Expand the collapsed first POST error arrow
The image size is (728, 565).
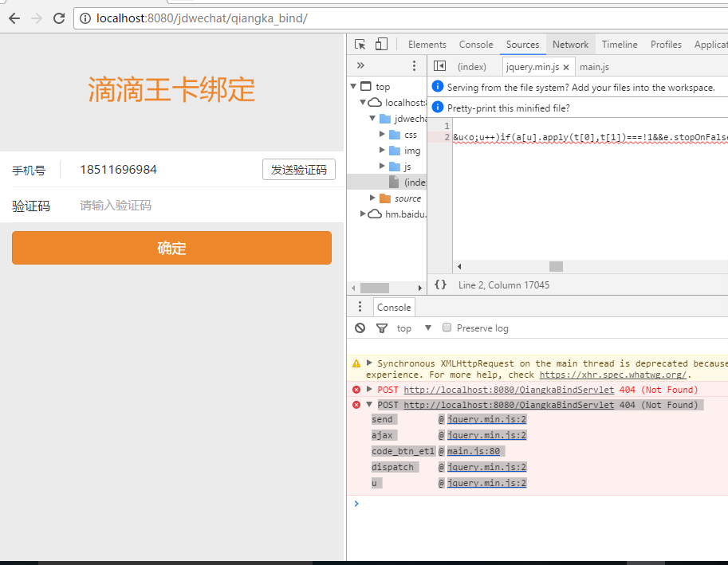coord(369,389)
